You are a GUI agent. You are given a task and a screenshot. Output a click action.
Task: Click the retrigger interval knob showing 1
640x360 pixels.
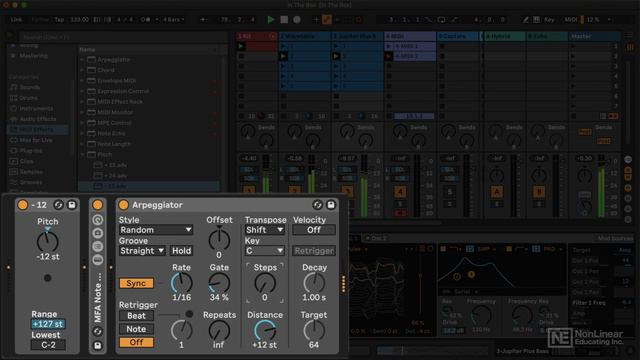[181, 330]
